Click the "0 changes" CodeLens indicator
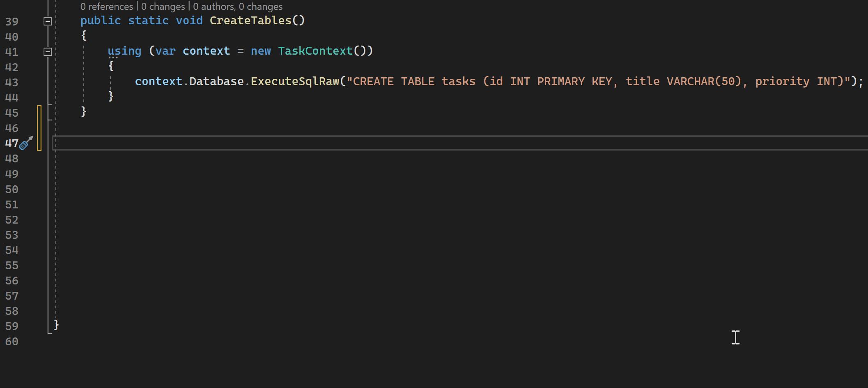 [x=163, y=6]
